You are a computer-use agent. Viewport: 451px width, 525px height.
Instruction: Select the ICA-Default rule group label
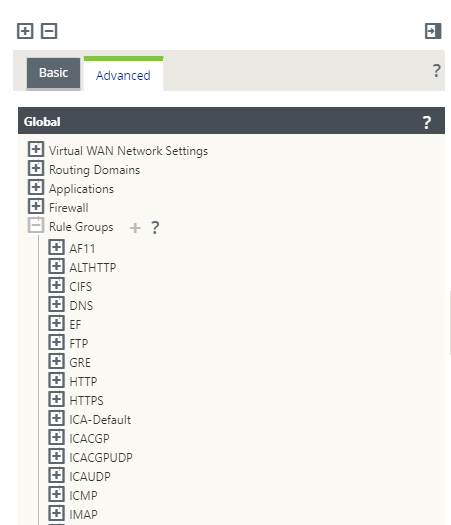(x=100, y=420)
